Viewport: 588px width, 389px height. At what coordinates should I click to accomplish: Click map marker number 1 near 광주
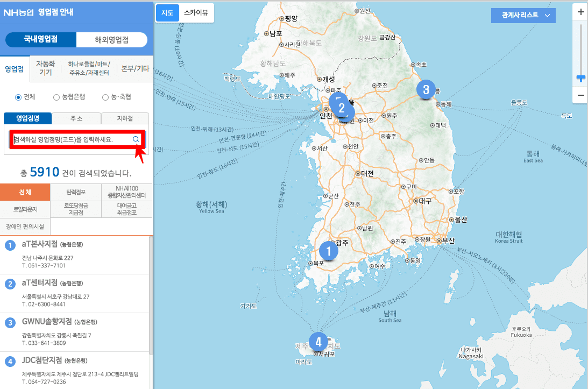pos(329,251)
